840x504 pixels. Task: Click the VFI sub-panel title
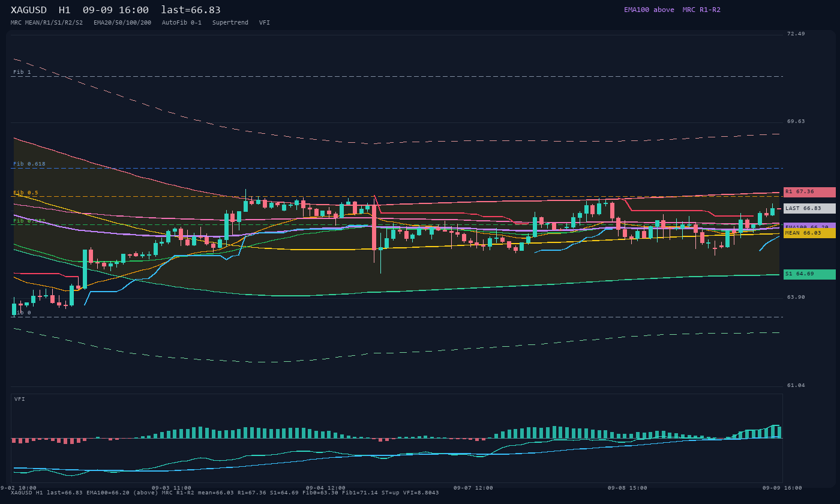pos(20,399)
